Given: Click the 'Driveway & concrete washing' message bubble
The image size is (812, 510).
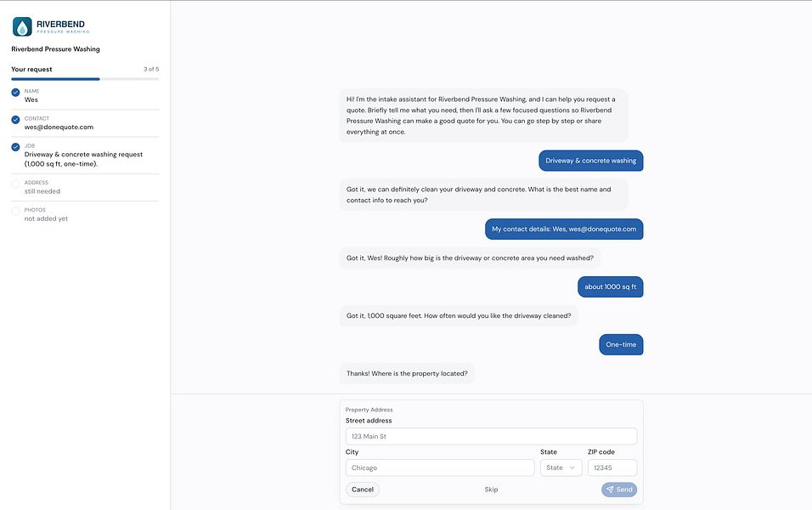Looking at the screenshot, I should pos(591,161).
